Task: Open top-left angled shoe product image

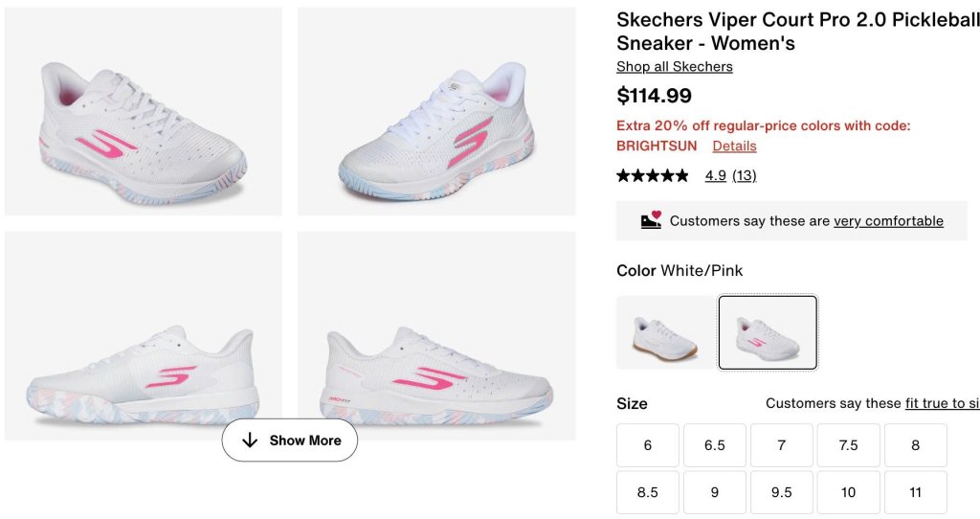Action: pyautogui.click(x=144, y=111)
